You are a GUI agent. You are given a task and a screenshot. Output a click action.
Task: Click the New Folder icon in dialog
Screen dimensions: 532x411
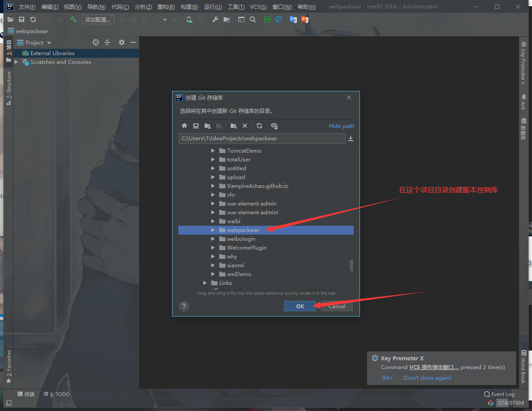(234, 126)
